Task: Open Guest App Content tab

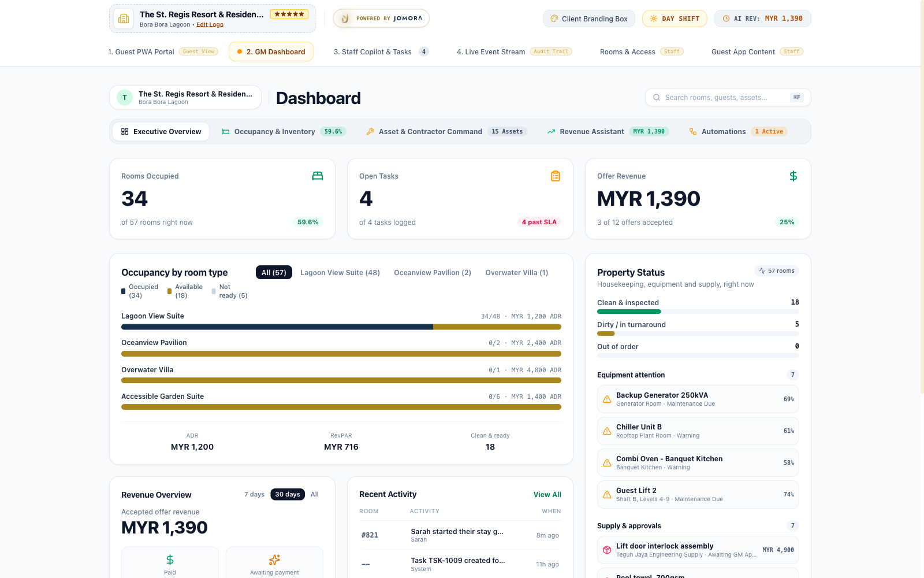Action: click(x=757, y=51)
